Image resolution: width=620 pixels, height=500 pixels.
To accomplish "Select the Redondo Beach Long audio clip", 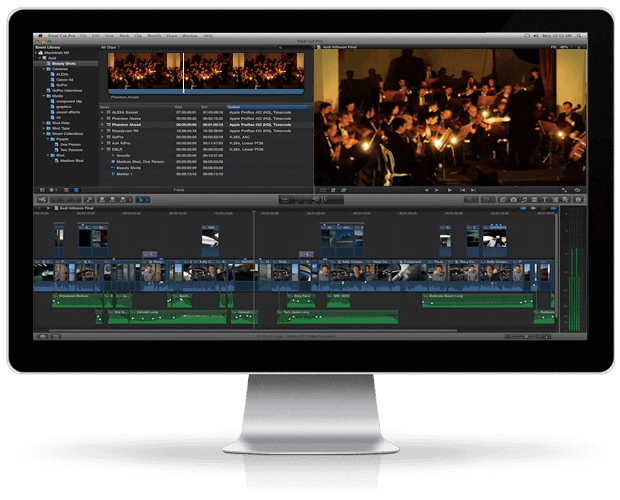I will [x=478, y=300].
